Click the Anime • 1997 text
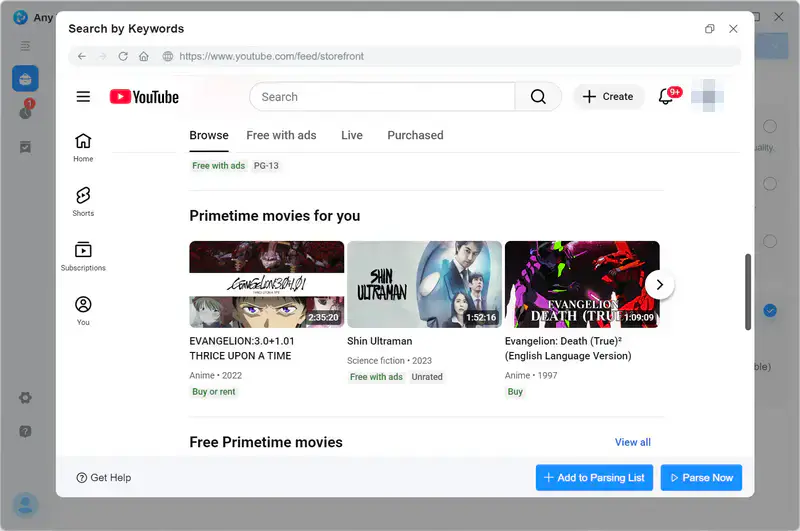800x531 pixels. pos(531,375)
